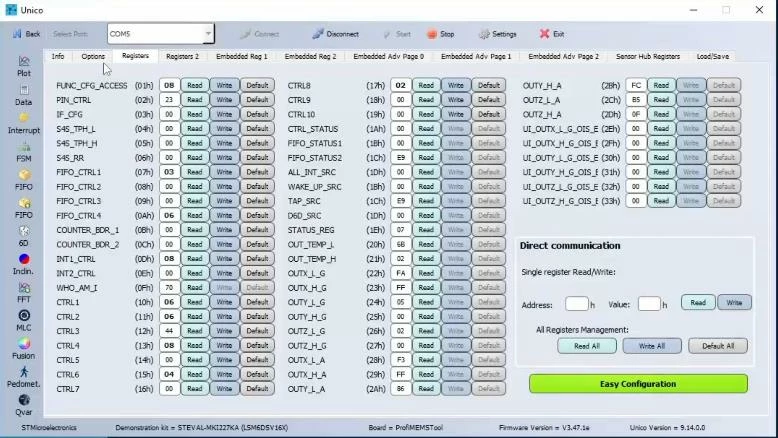
Task: Click the Read All button
Action: (x=587, y=346)
